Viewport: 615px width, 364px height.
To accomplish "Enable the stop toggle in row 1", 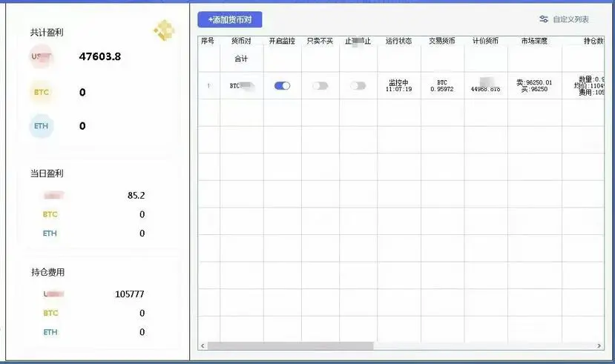I will (358, 85).
